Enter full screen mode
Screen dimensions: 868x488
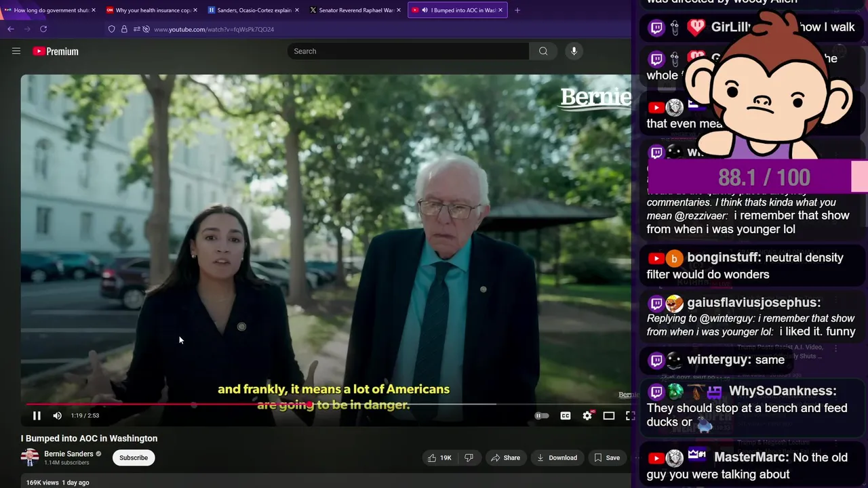coord(629,415)
